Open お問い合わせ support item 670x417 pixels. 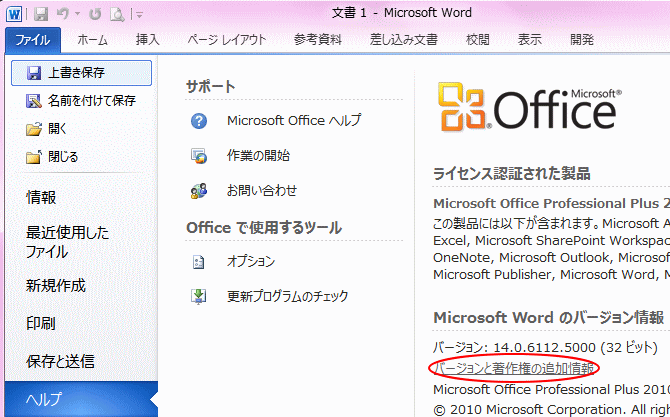262,191
